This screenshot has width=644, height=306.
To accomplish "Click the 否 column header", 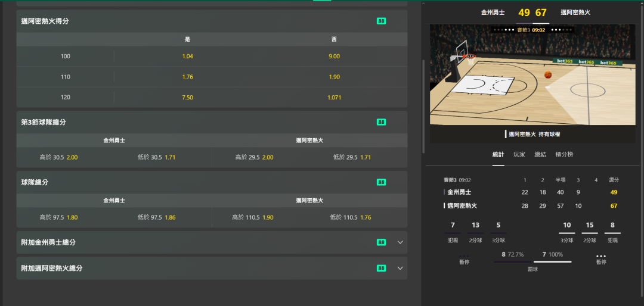I will click(335, 39).
